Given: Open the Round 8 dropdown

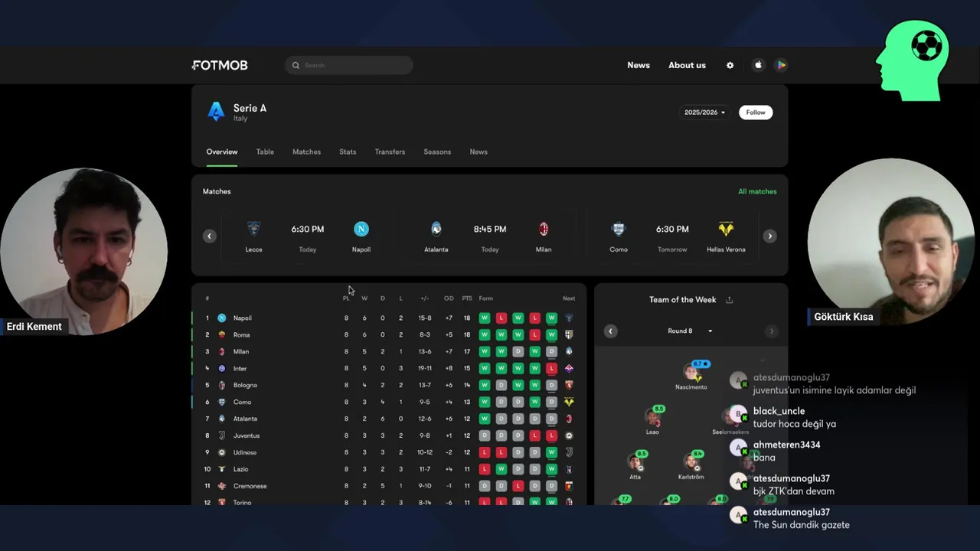Looking at the screenshot, I should pos(690,331).
